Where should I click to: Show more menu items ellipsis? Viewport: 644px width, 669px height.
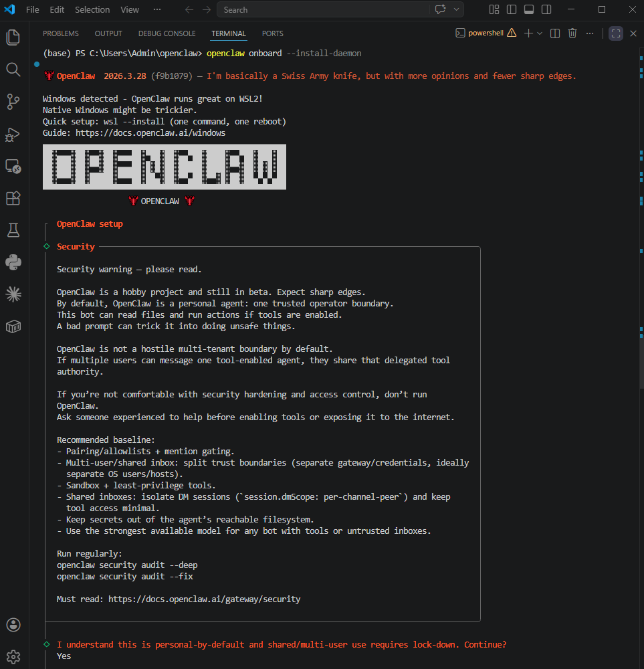tap(157, 9)
